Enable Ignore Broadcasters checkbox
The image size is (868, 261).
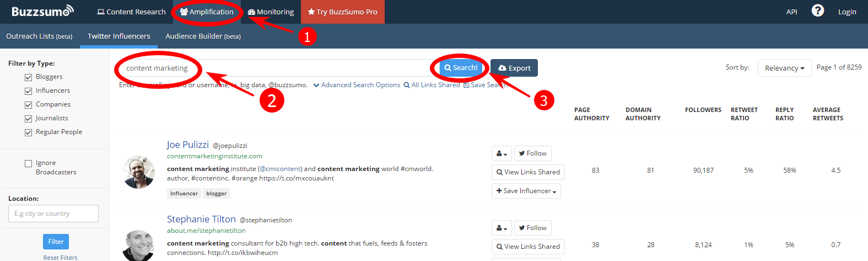(x=28, y=163)
